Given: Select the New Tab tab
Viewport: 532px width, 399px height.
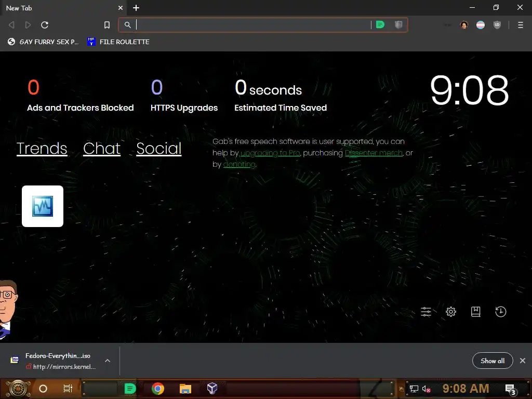Looking at the screenshot, I should coord(63,8).
